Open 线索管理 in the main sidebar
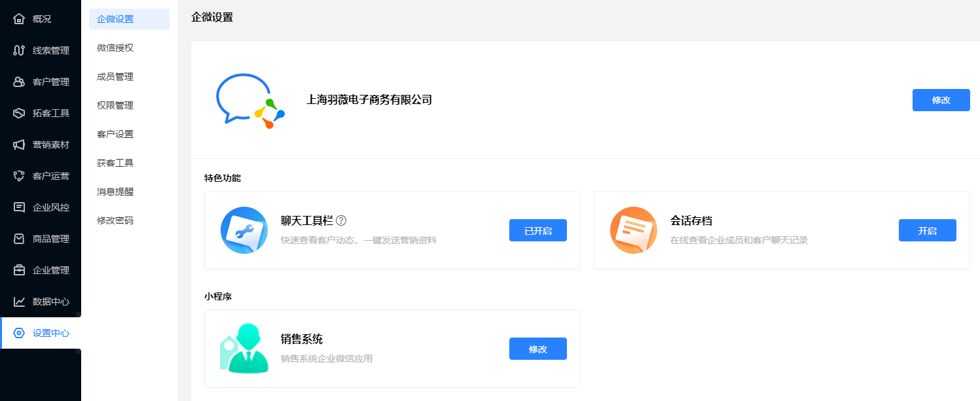 click(41, 50)
